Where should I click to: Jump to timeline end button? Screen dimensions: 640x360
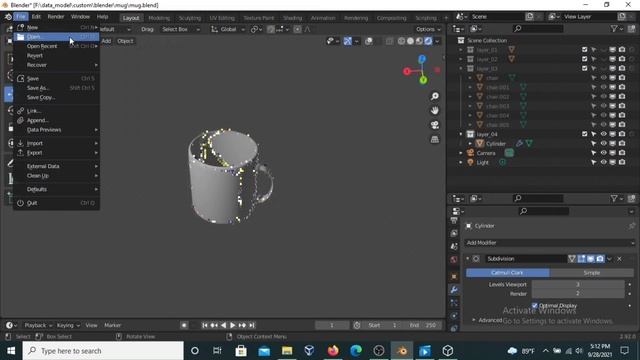tap(252, 325)
